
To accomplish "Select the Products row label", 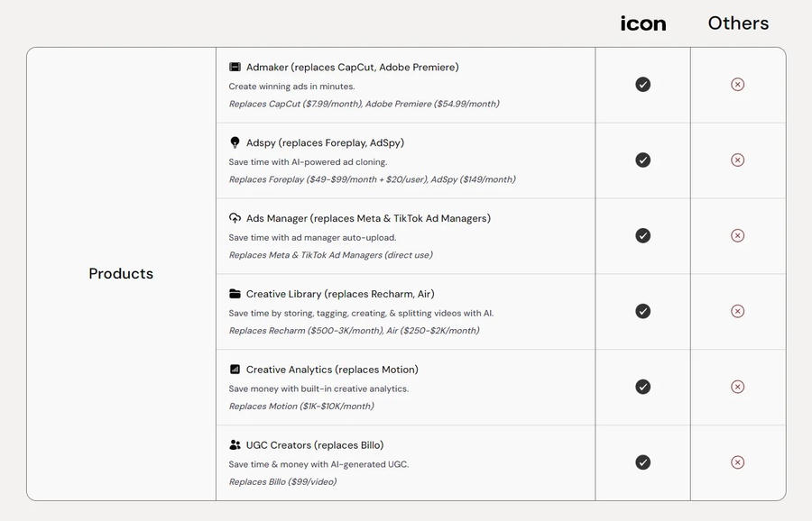I will pyautogui.click(x=121, y=274).
